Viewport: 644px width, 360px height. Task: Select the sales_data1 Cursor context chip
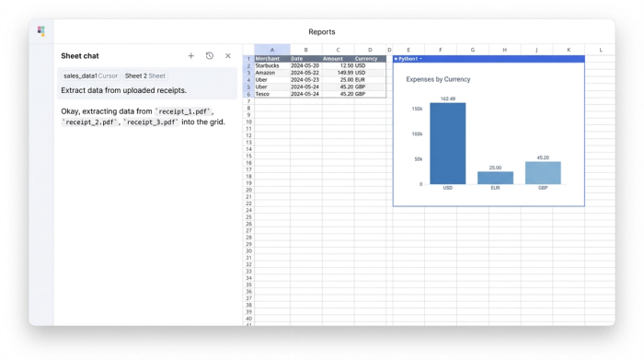tap(90, 76)
